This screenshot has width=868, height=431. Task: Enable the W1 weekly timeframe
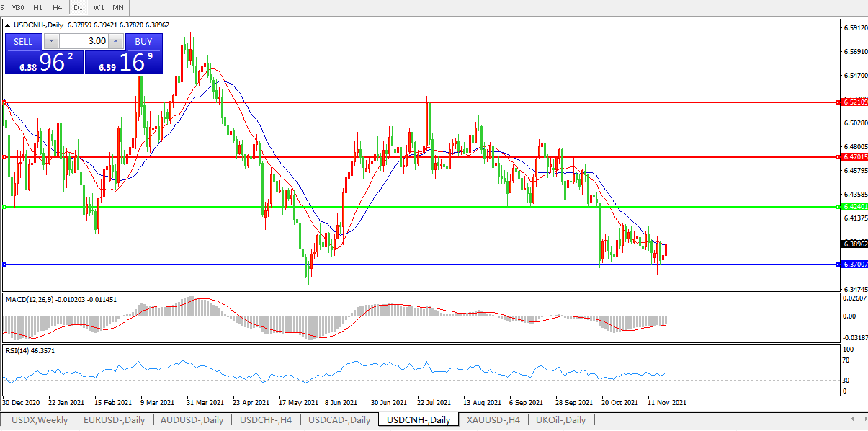[99, 7]
